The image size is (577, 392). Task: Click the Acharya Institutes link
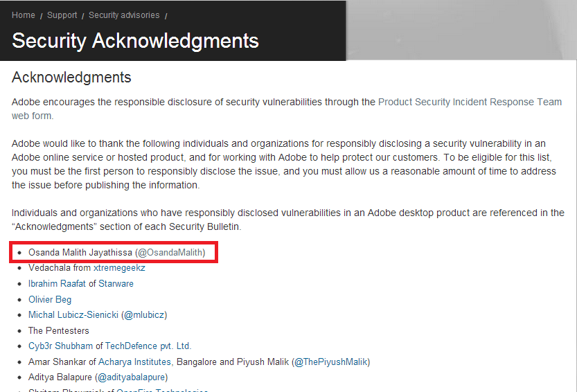(134, 362)
